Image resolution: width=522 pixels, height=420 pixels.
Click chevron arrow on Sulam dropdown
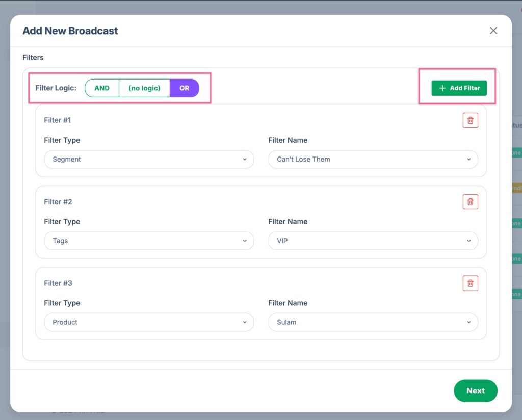tap(469, 323)
